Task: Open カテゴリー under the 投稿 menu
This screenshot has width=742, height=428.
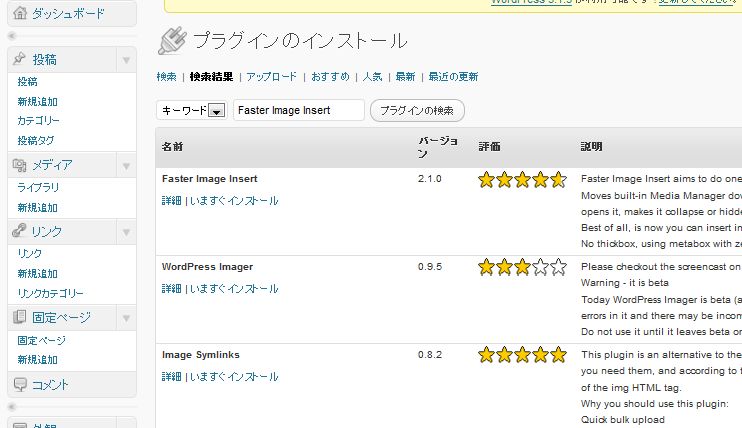Action: [x=38, y=121]
